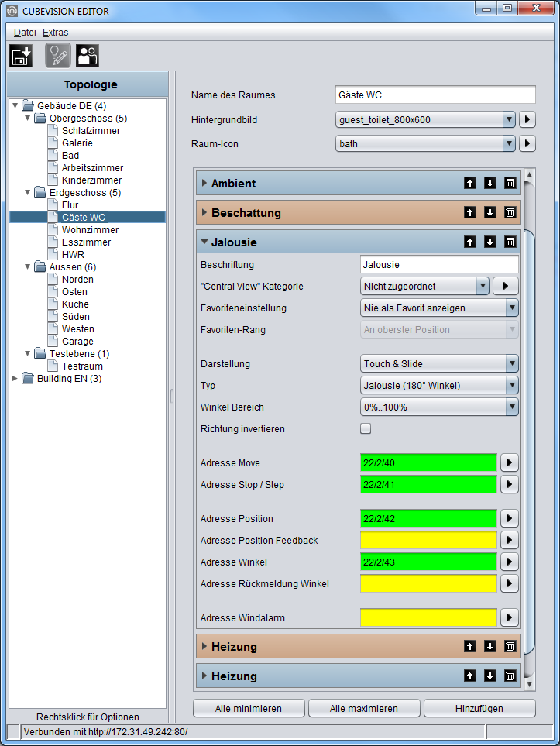The height and width of the screenshot is (746, 560).
Task: Expand the Beschattung section
Action: [x=204, y=213]
